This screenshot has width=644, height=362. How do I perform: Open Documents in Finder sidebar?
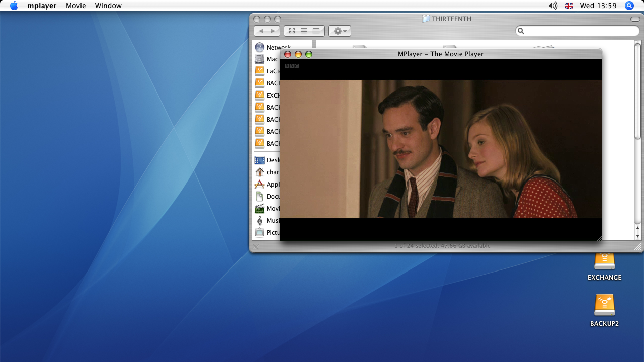click(267, 196)
